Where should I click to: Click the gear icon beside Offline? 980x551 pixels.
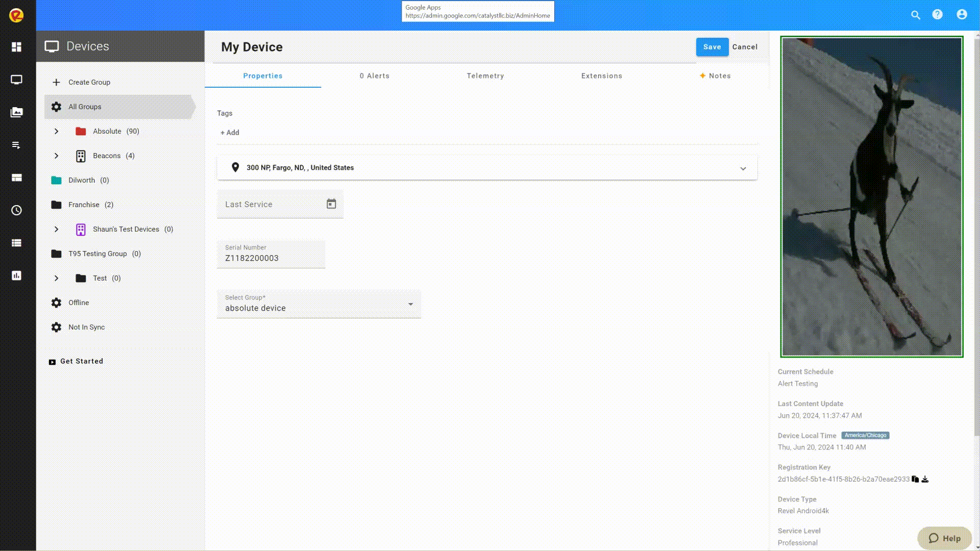click(x=56, y=303)
